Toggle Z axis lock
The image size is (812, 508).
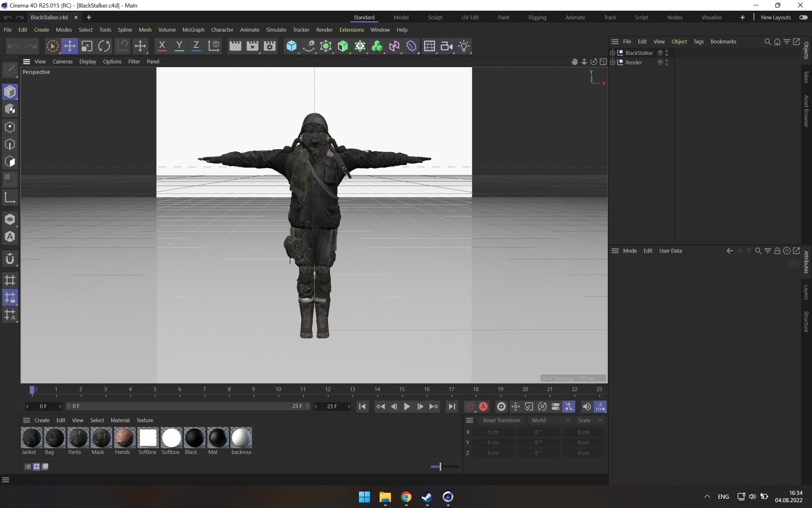196,46
